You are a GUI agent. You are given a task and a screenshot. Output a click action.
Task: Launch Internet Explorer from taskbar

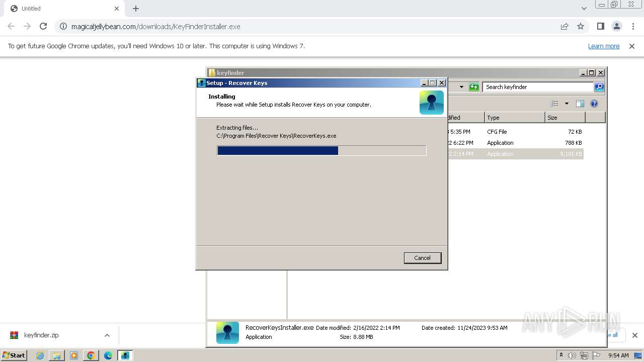pos(40,355)
